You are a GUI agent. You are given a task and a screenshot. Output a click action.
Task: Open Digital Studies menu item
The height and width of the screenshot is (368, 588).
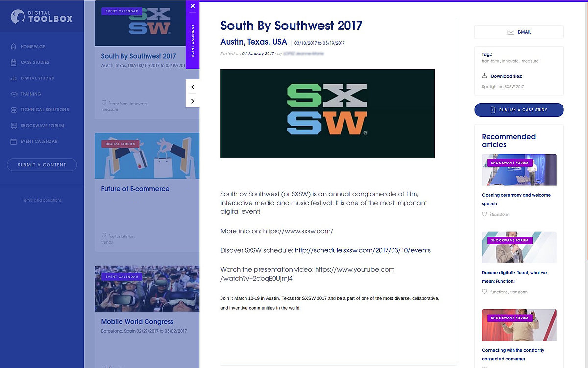[x=37, y=78]
